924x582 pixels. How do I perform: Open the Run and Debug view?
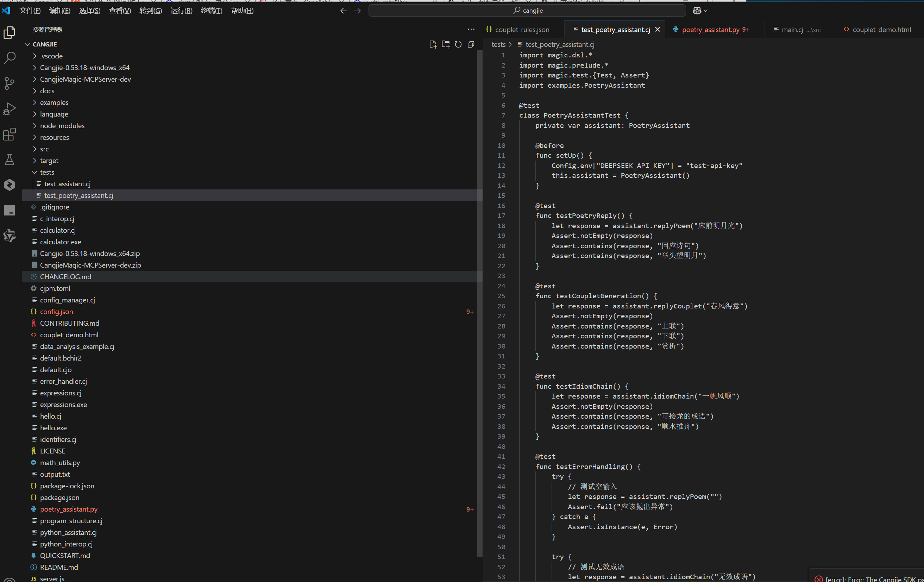click(x=10, y=109)
